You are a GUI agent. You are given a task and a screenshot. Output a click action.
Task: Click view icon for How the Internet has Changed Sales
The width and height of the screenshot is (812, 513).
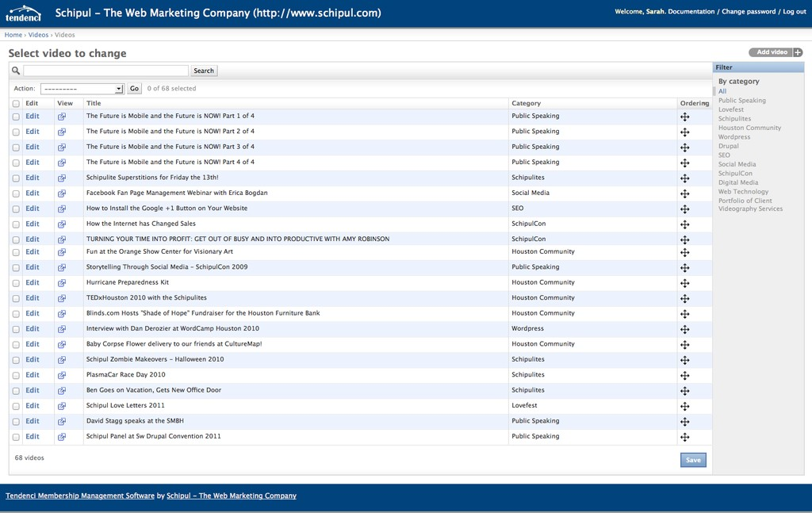coord(62,224)
